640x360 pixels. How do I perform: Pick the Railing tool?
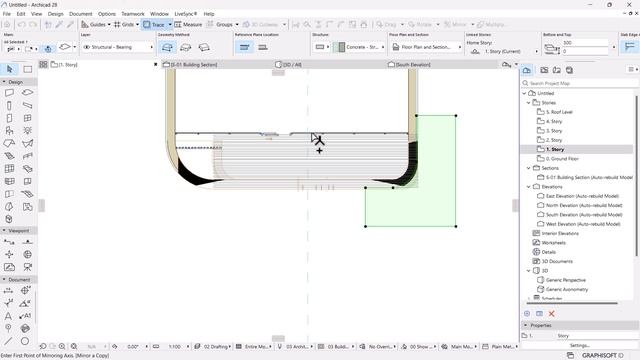coord(27,156)
